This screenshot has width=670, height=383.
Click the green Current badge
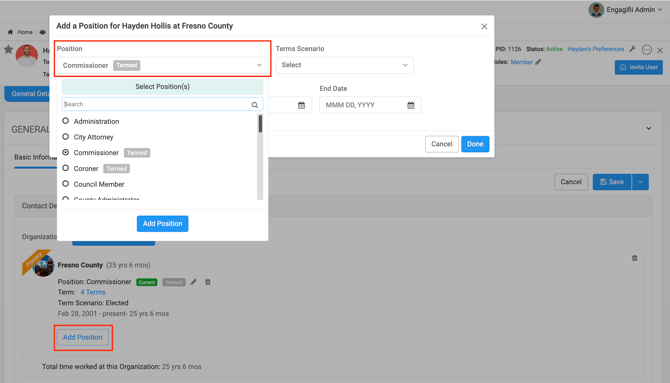pos(147,282)
